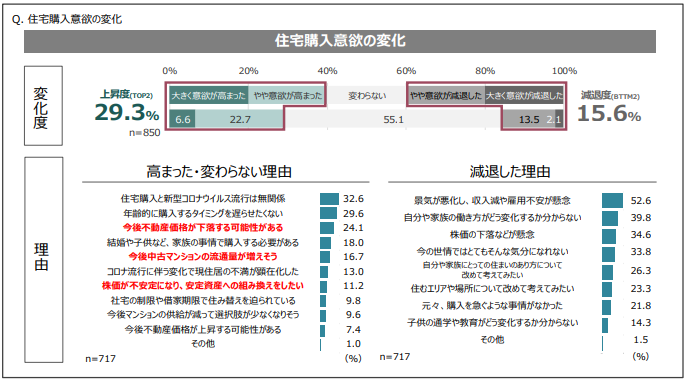Click the 理由 side label box

coord(43,260)
